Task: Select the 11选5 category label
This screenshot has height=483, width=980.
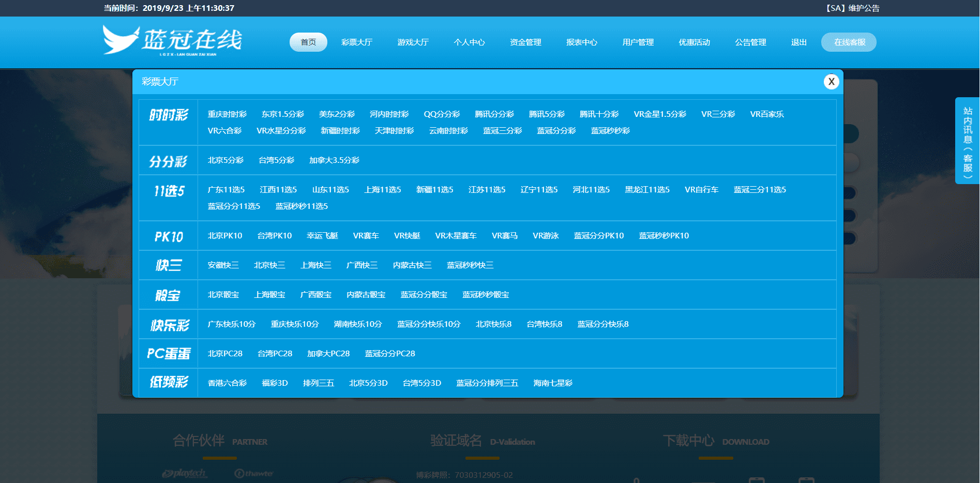Action: coord(168,191)
